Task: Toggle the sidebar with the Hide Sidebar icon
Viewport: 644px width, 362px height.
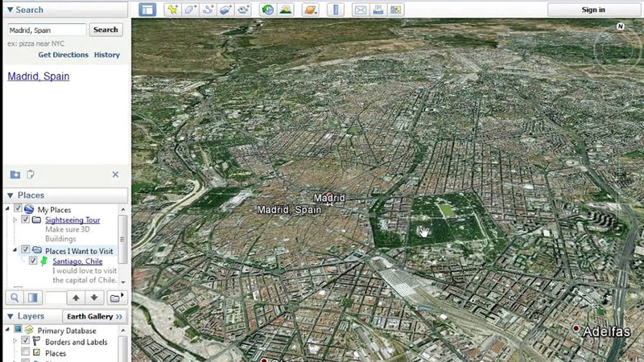Action: (147, 10)
